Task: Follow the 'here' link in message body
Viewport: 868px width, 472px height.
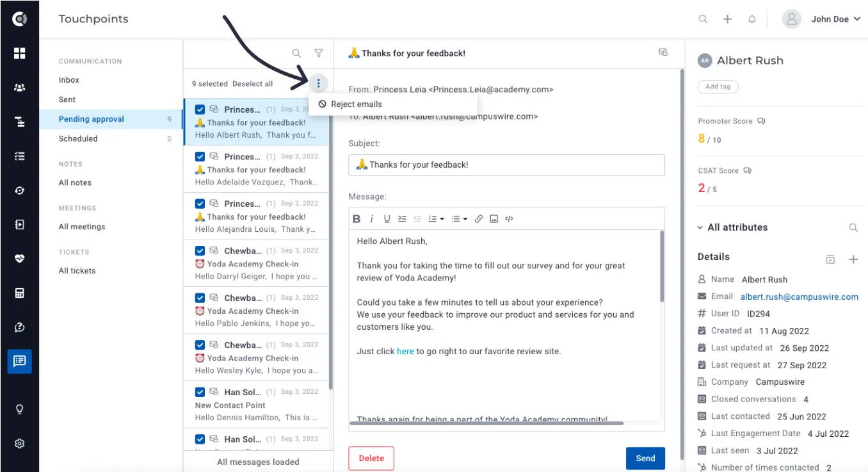Action: [405, 352]
